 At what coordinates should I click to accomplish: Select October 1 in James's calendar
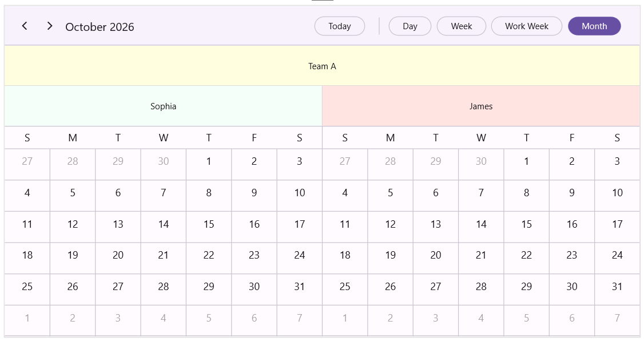[527, 164]
